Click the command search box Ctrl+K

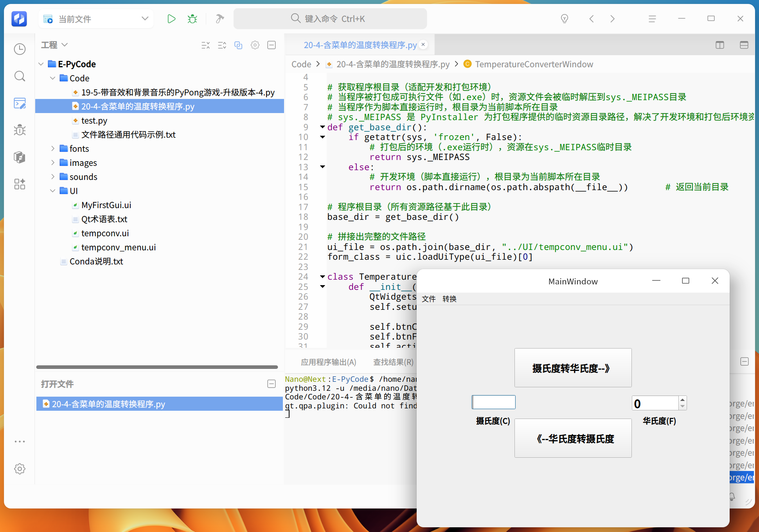coord(330,19)
